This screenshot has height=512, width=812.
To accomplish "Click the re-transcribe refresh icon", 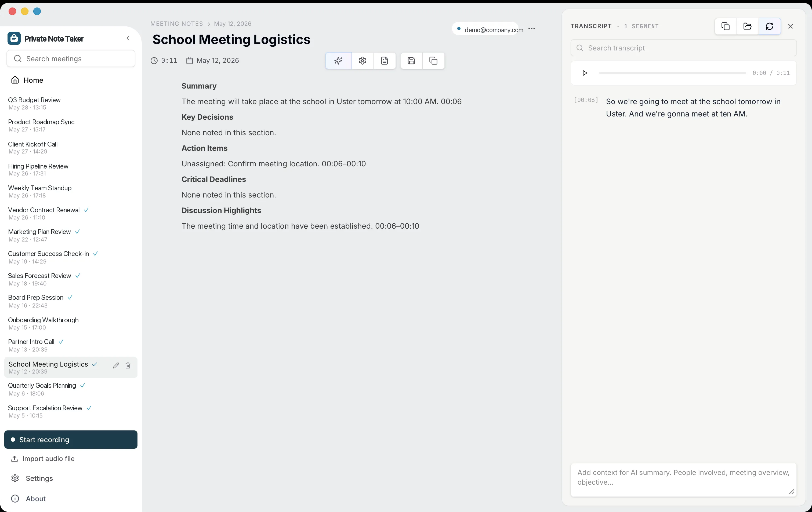I will click(x=770, y=26).
